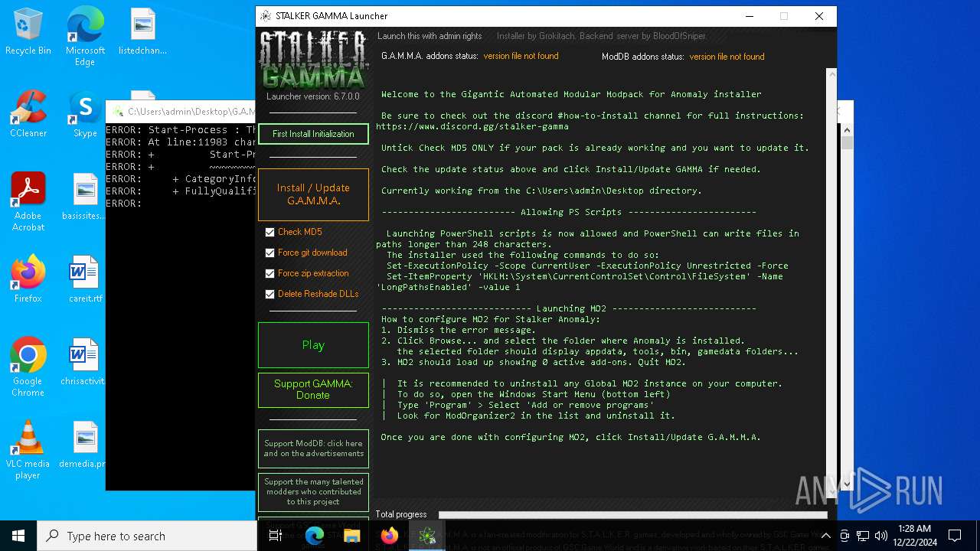
Task: Open CCleaner desktop shortcut
Action: point(28,115)
